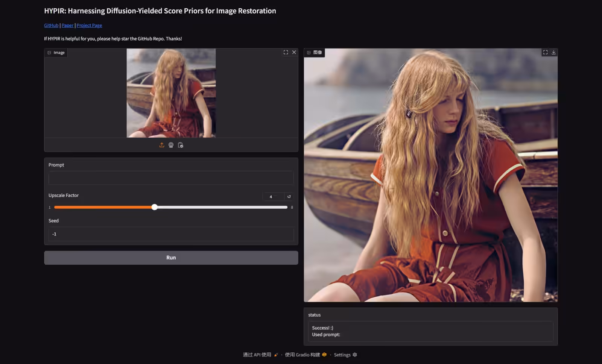
Task: Click the Upscale Factor number box
Action: click(x=273, y=197)
